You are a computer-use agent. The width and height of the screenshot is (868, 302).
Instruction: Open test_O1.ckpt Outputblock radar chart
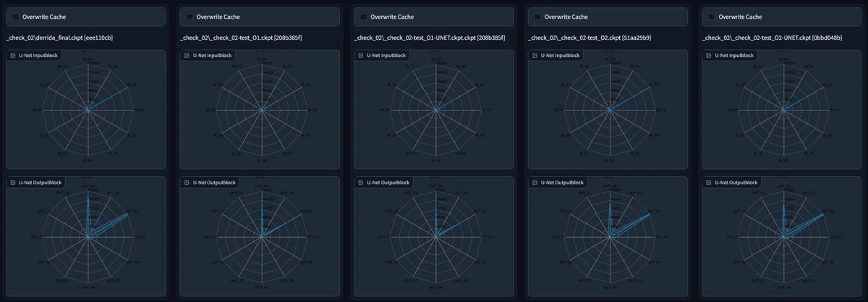click(x=261, y=236)
